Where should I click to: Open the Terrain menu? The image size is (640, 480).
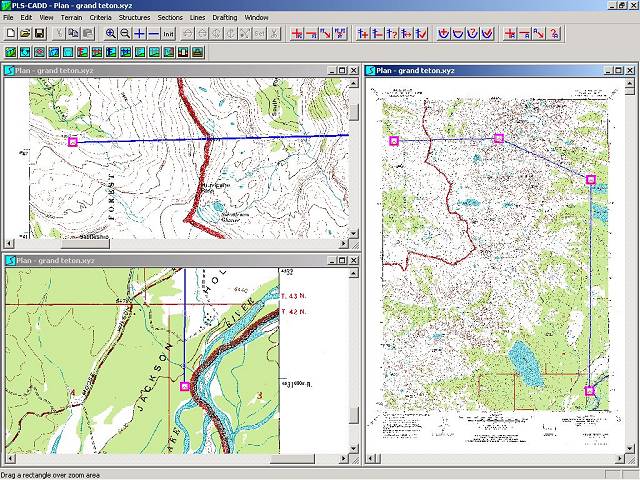71,18
